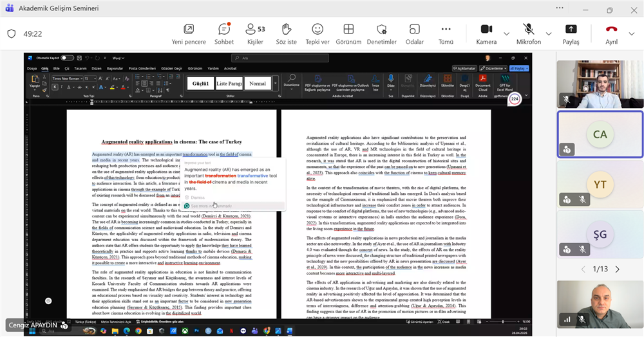Viewport: 644px width, 337px height.
Task: Click the Görünüm layout icon
Action: pos(348,30)
